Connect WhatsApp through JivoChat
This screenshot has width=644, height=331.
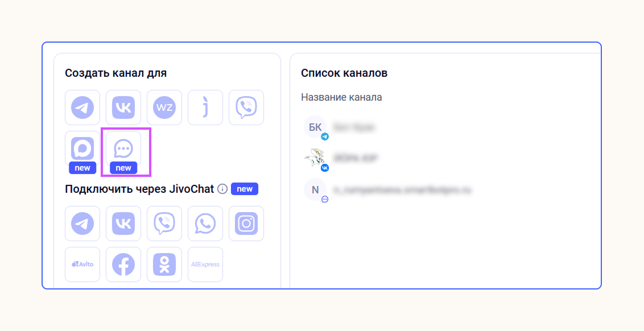205,224
